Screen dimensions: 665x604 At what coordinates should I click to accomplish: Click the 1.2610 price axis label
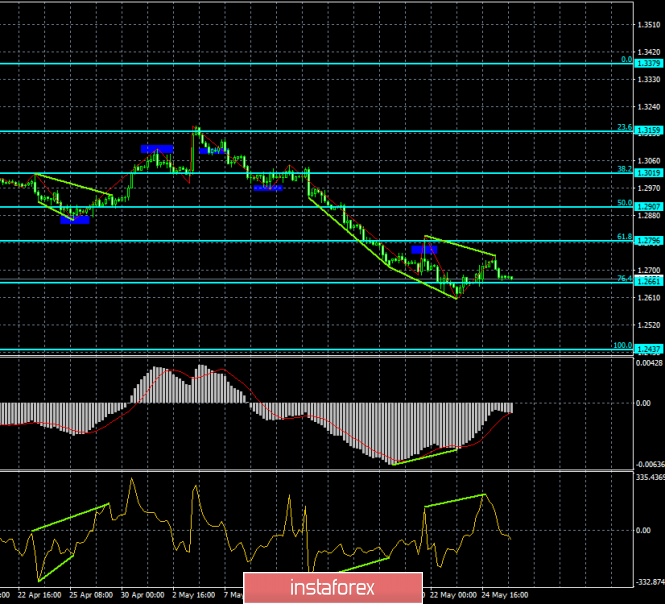pyautogui.click(x=649, y=298)
